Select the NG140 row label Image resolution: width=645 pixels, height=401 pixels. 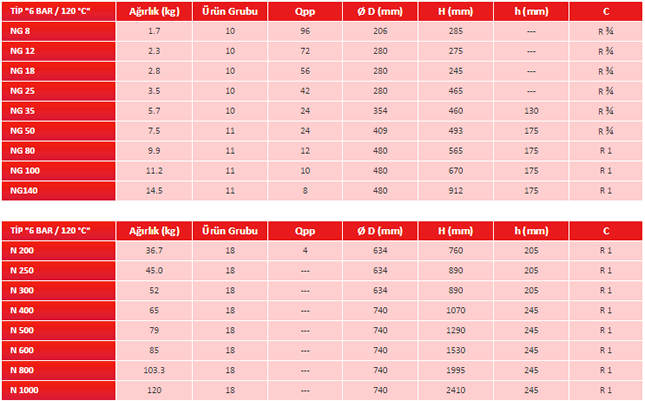tap(58, 191)
